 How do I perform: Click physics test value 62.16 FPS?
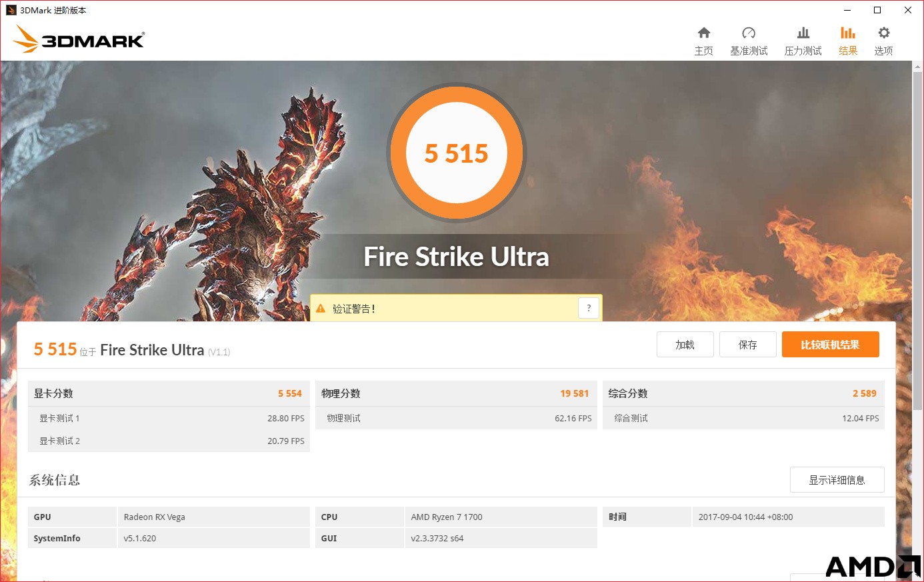coord(573,418)
